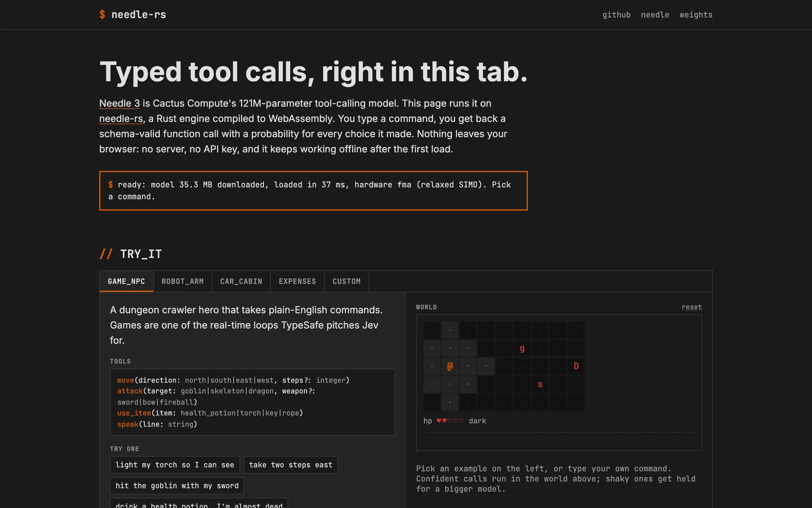
Task: Click the 'move' tool signature line
Action: pos(233,380)
